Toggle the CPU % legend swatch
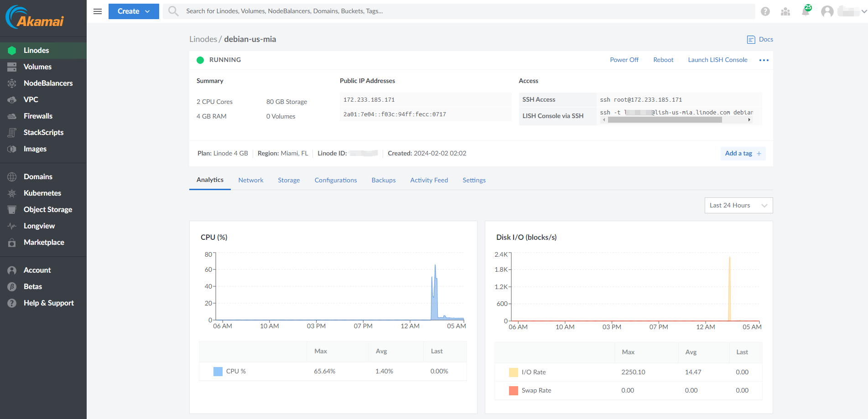 (218, 371)
